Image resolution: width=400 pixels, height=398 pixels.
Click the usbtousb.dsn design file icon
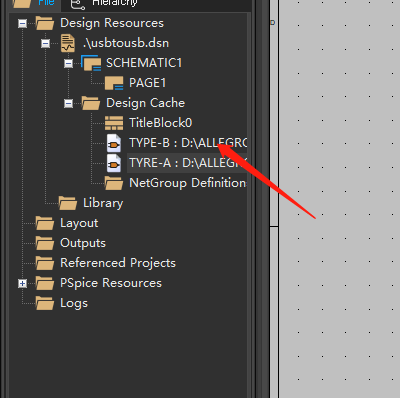pos(68,43)
